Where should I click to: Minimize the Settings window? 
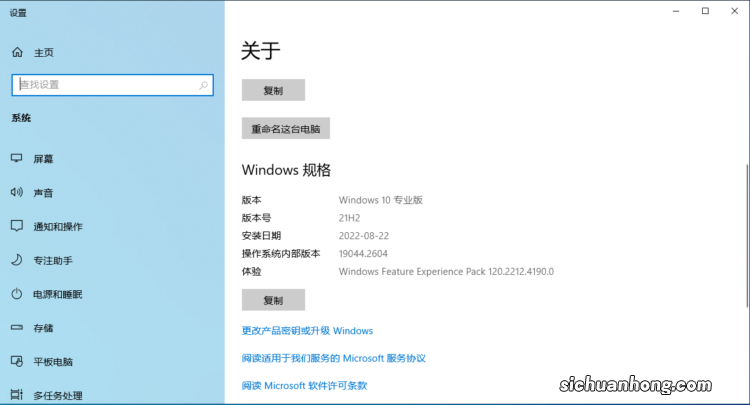676,11
